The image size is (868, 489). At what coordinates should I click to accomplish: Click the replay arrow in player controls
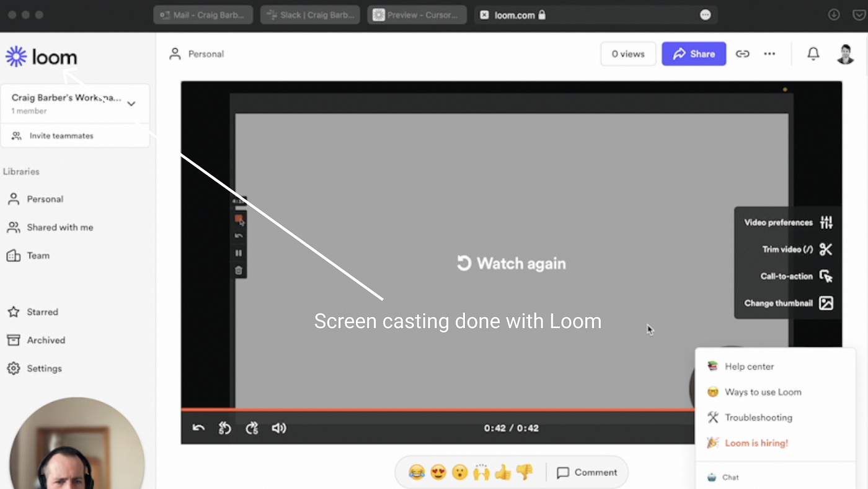pyautogui.click(x=198, y=428)
